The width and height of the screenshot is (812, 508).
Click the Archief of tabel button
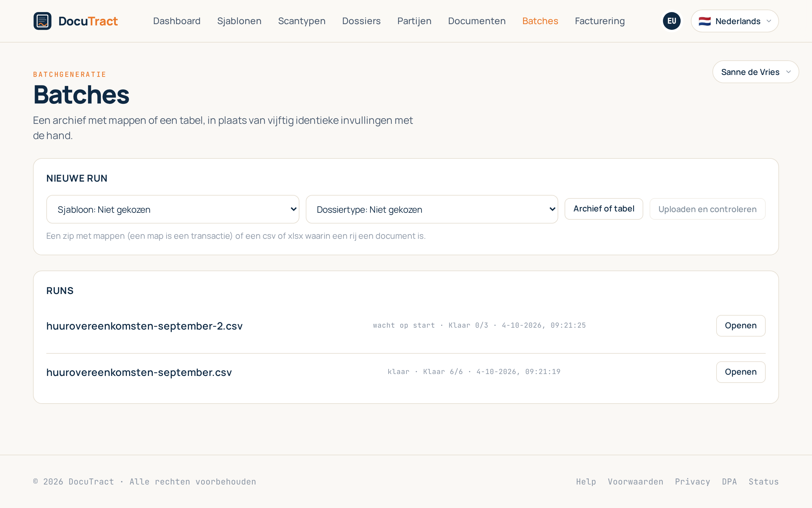pos(604,209)
